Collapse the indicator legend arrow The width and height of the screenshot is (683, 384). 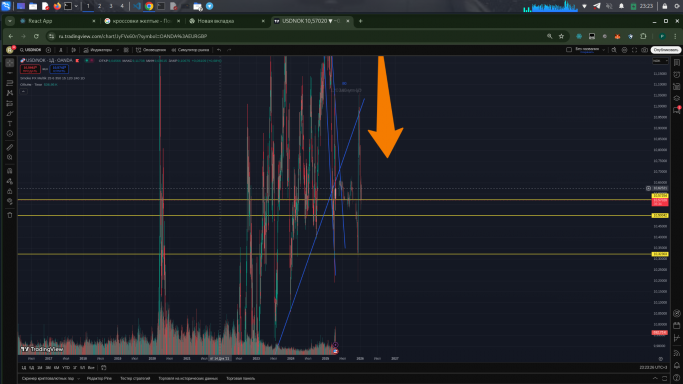point(24,91)
